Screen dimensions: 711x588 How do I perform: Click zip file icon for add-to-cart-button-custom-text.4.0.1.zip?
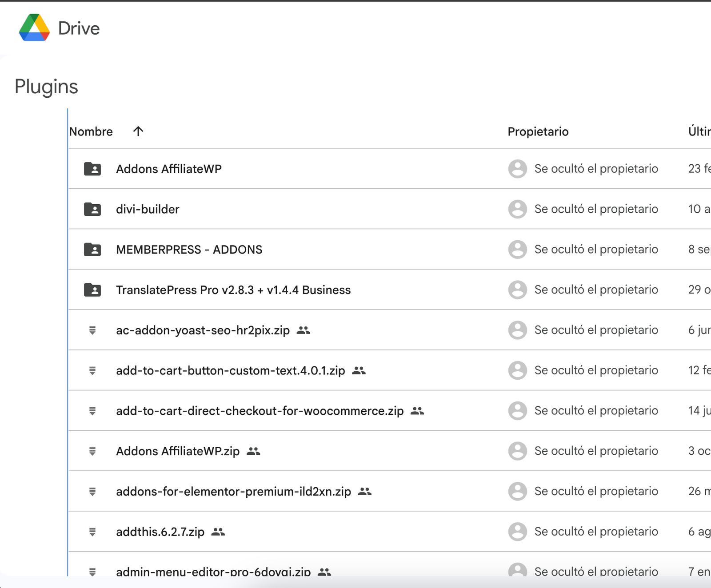[x=92, y=371]
